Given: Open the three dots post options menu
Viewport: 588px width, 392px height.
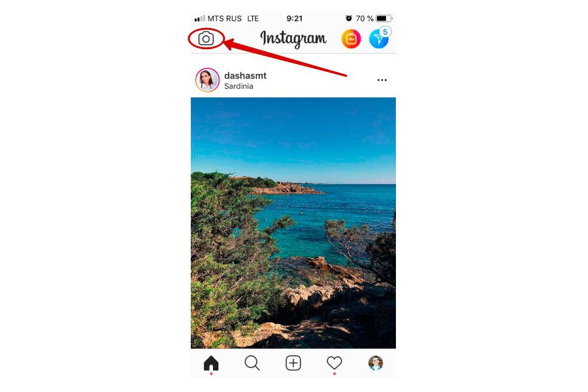Looking at the screenshot, I should tap(382, 80).
